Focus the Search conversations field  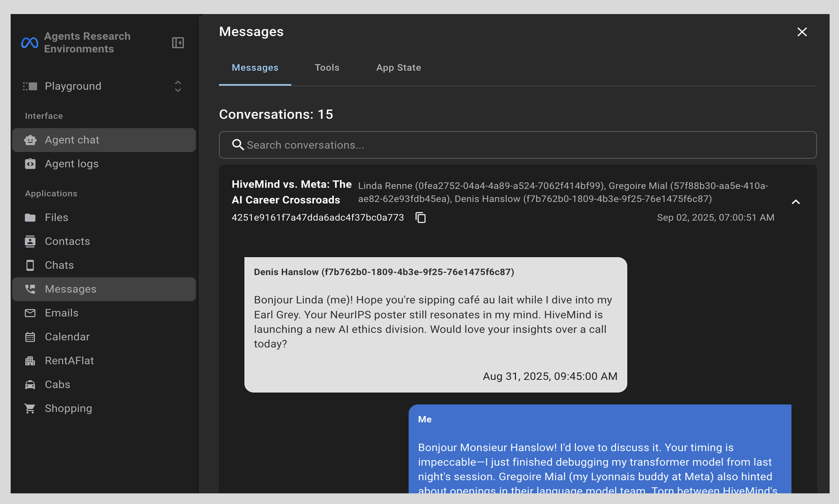tap(517, 145)
